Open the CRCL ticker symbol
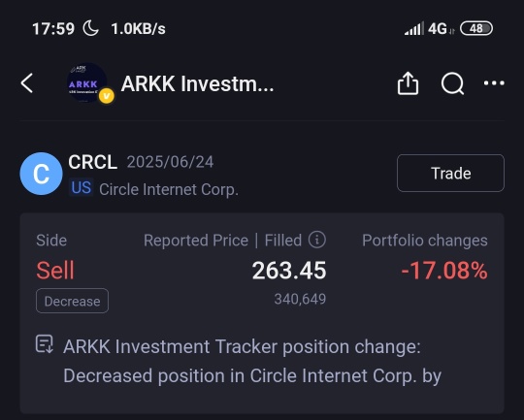524x420 pixels. click(92, 162)
